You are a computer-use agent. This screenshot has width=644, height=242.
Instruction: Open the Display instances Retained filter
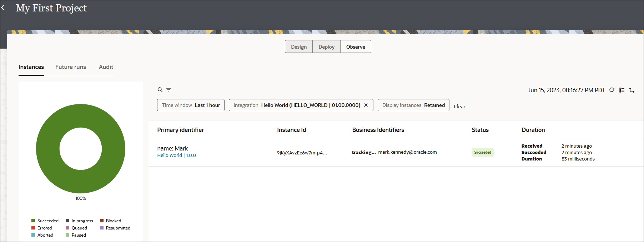tap(413, 105)
